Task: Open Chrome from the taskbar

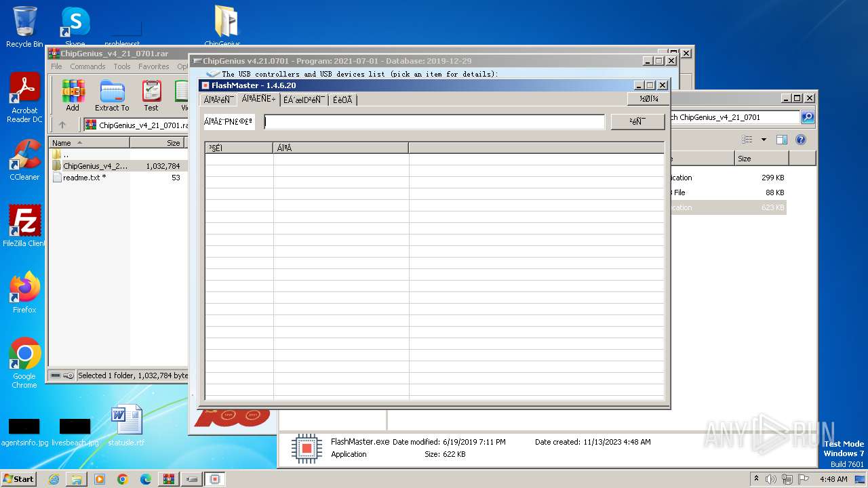Action: [x=123, y=479]
